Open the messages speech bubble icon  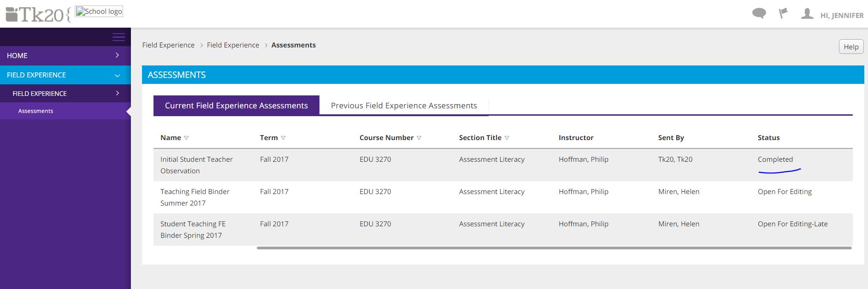[x=759, y=14]
